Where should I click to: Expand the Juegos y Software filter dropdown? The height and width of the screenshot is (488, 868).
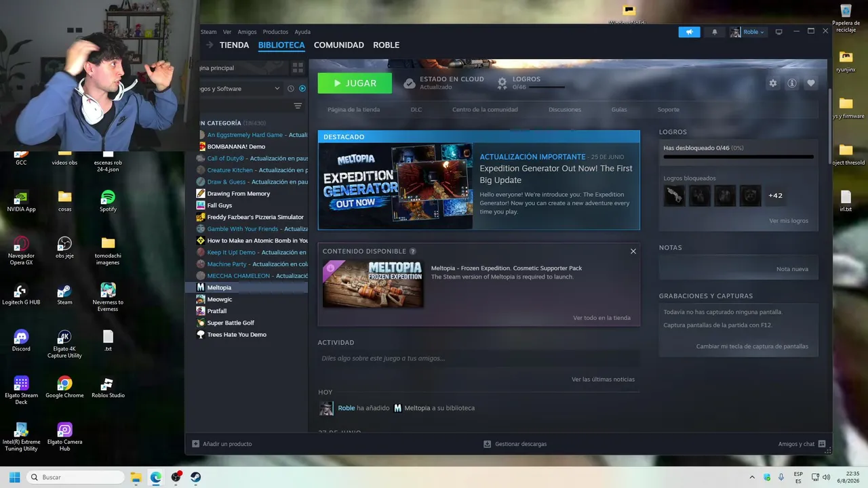point(277,89)
